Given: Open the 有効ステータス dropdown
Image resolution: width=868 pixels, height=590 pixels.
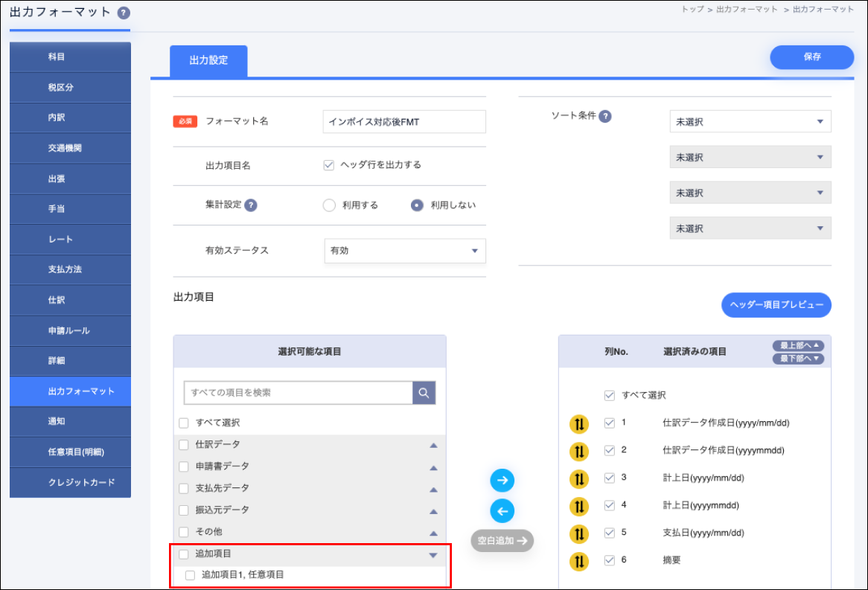Looking at the screenshot, I should [x=405, y=251].
